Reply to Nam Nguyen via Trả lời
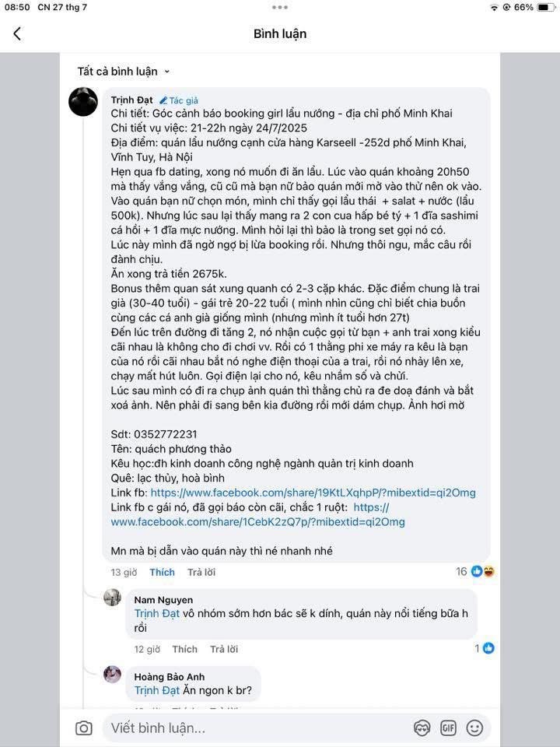 click(223, 649)
